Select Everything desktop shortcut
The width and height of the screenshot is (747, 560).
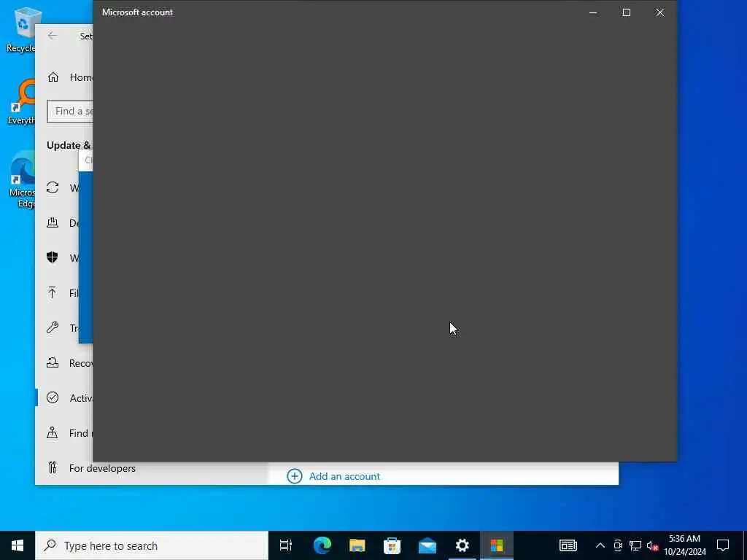20,102
